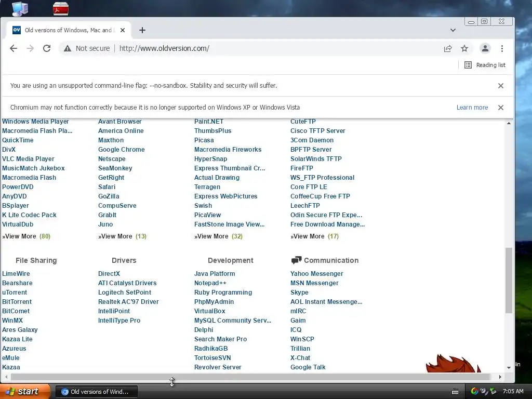
Task: Open the K Lite Codec Pack link
Action: (x=29, y=215)
